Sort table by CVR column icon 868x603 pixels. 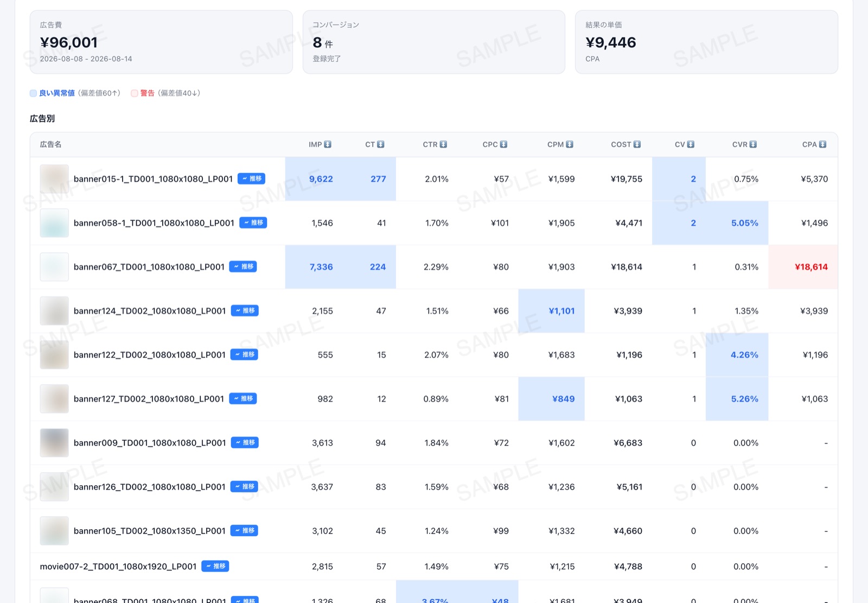coord(753,144)
